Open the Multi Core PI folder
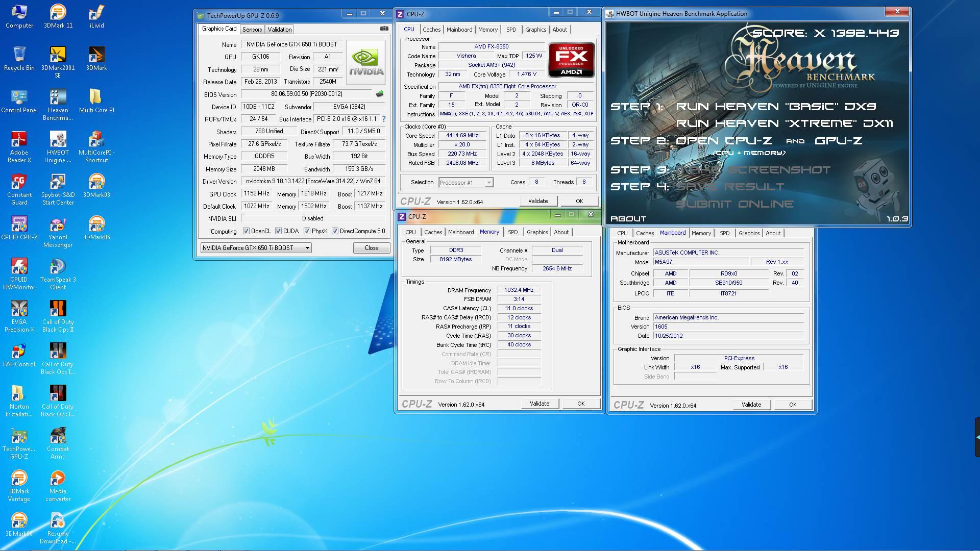This screenshot has width=980, height=551. [96, 101]
